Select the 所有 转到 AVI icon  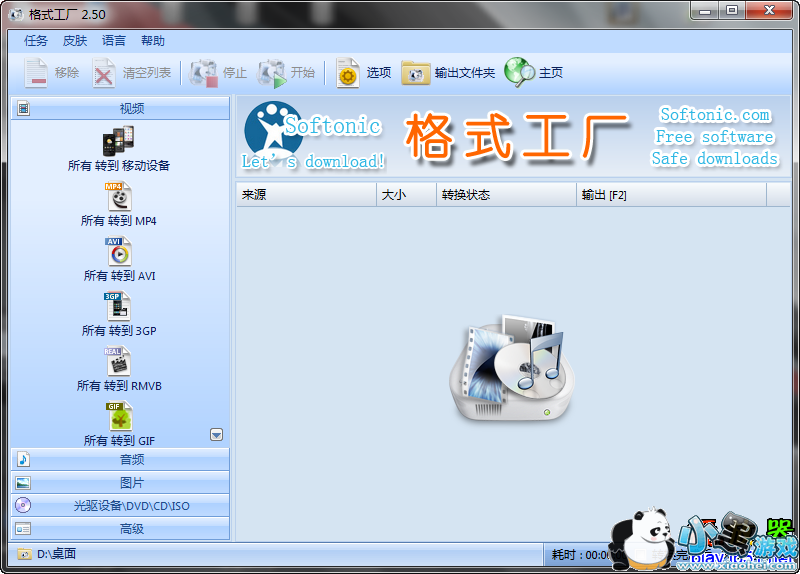pos(119,252)
